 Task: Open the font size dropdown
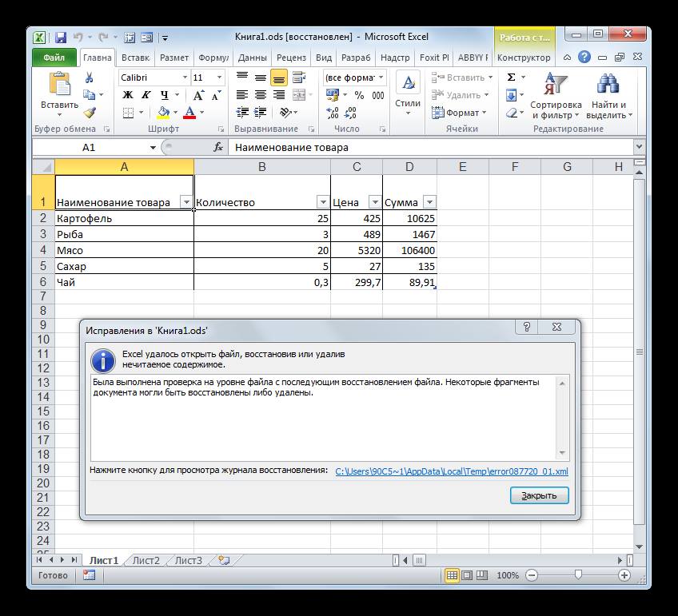[219, 77]
